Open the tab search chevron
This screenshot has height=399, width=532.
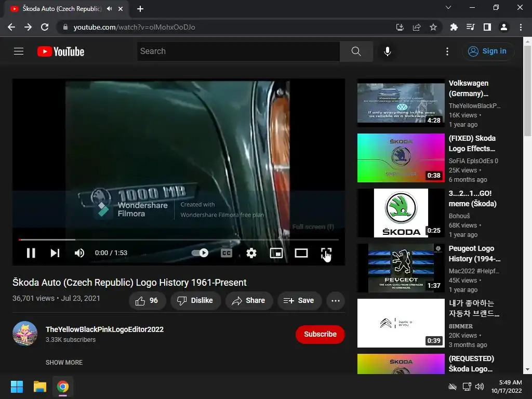click(448, 7)
